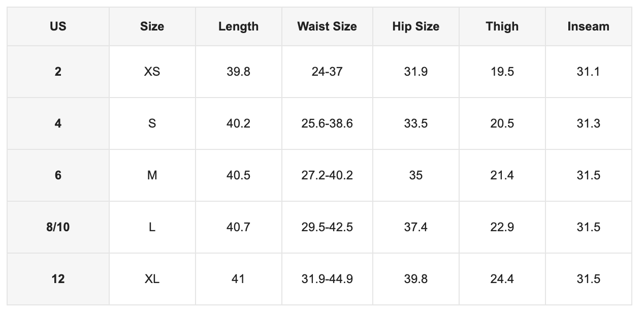The image size is (644, 311).
Task: Click the length value 41 cell
Action: [238, 279]
